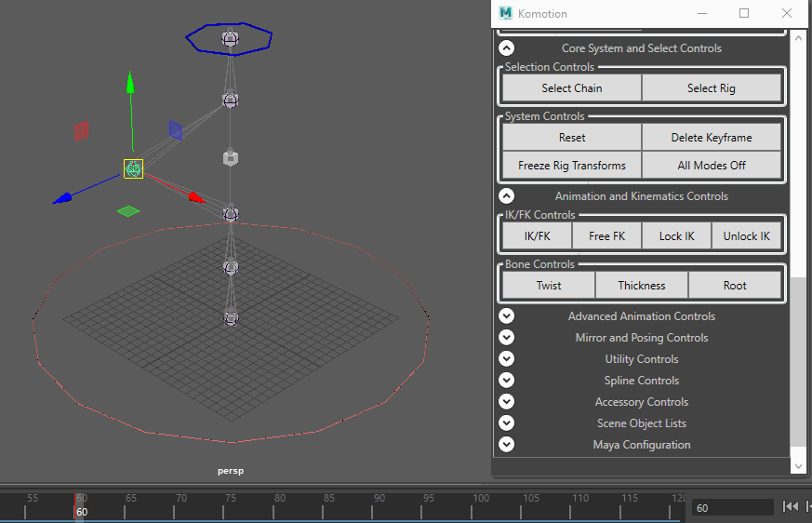Screen dimensions: 812x523
Task: Expand Advanced Animation Controls section
Action: 507,316
